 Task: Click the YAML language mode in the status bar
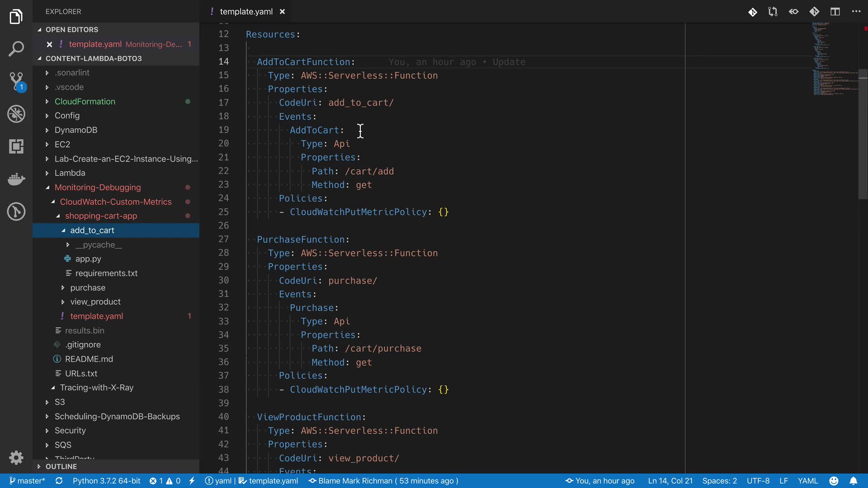pos(807,481)
